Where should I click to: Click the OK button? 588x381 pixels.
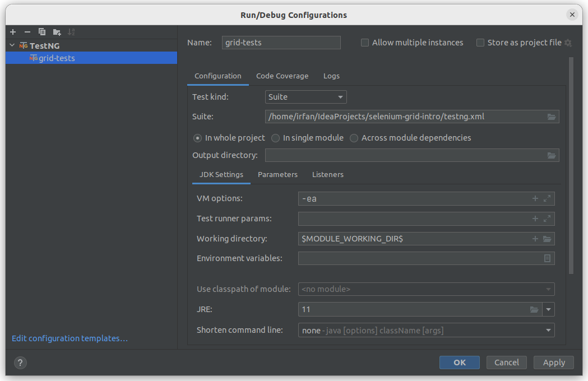(460, 363)
